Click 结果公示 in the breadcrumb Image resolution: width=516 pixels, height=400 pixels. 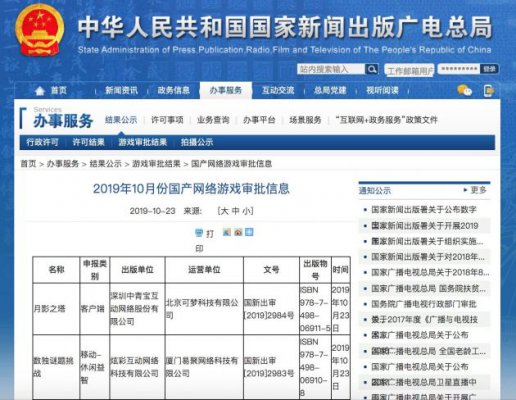click(x=106, y=164)
